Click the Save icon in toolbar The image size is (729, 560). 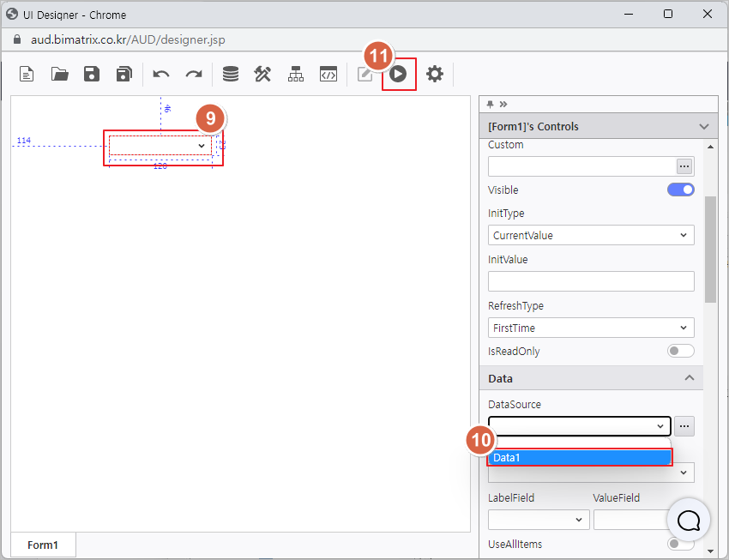pyautogui.click(x=92, y=75)
